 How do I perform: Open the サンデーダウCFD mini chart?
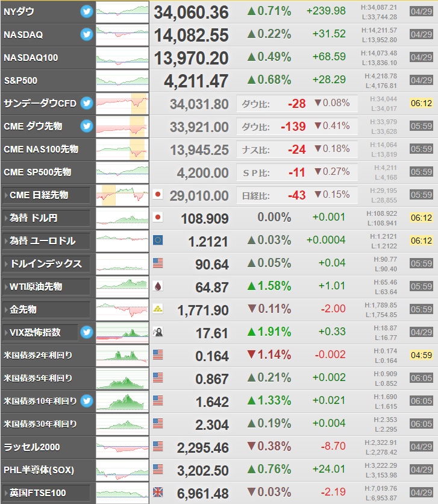(x=122, y=104)
